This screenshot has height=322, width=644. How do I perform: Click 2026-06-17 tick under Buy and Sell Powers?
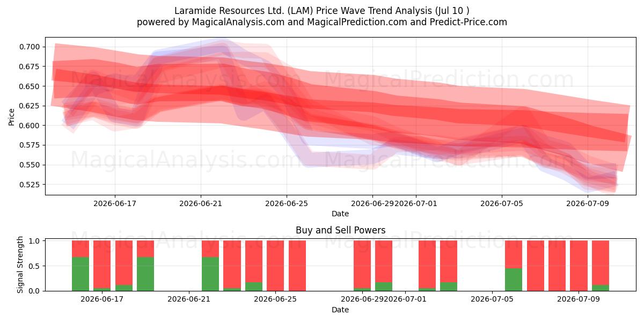(102, 299)
